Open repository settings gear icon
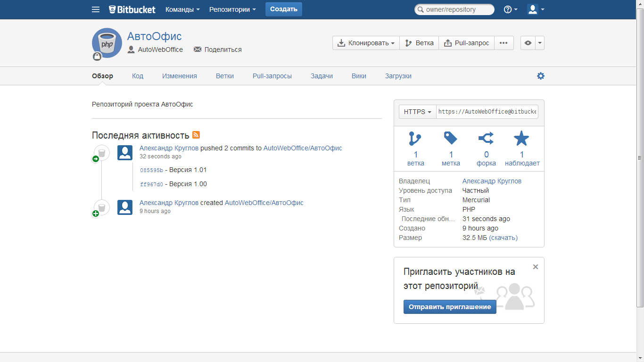This screenshot has width=644, height=362. [541, 76]
